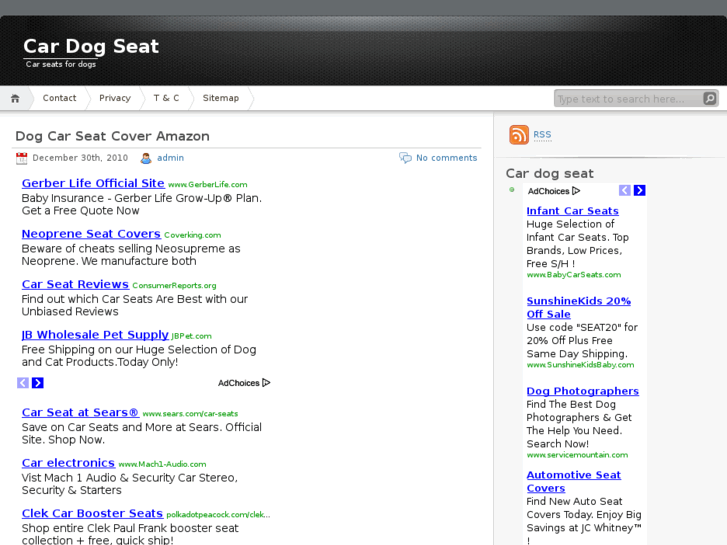This screenshot has width=727, height=545.
Task: Open the T & C page
Action: tap(166, 98)
